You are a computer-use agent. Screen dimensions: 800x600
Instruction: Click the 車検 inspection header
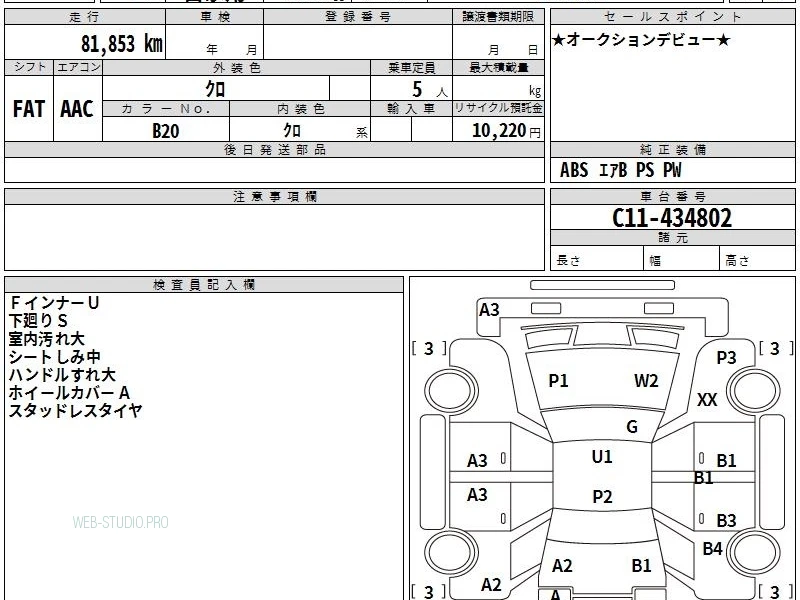[x=215, y=17]
